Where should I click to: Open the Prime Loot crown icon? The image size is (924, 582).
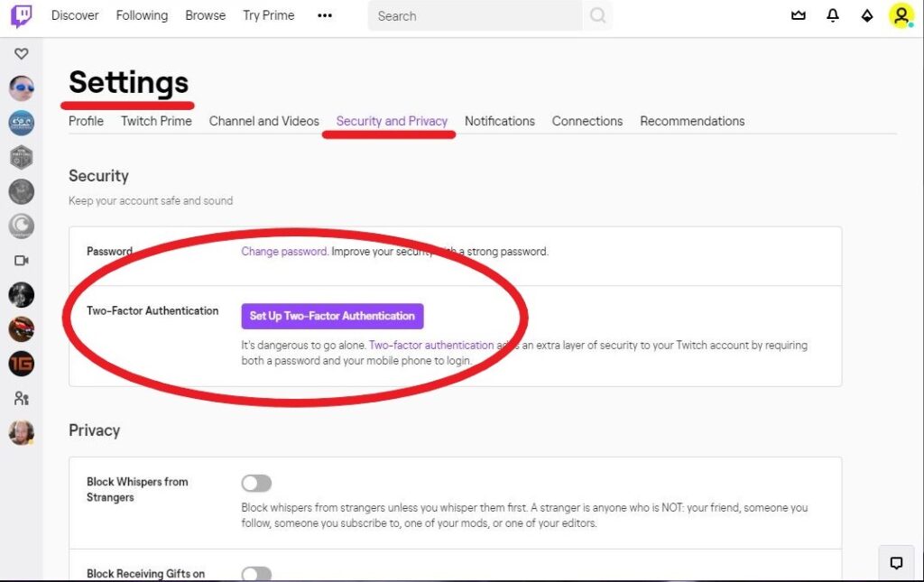tap(798, 15)
